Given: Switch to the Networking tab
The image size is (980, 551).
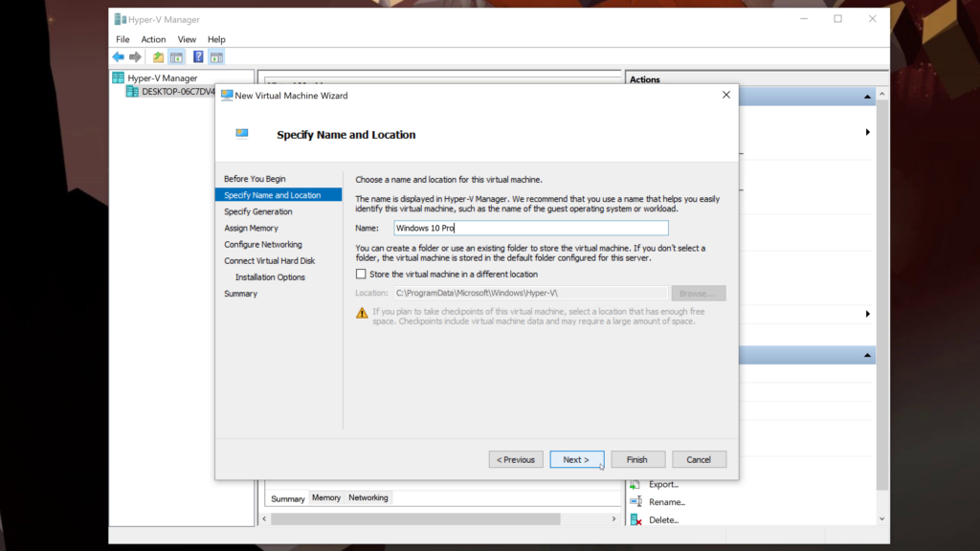Looking at the screenshot, I should click(368, 497).
